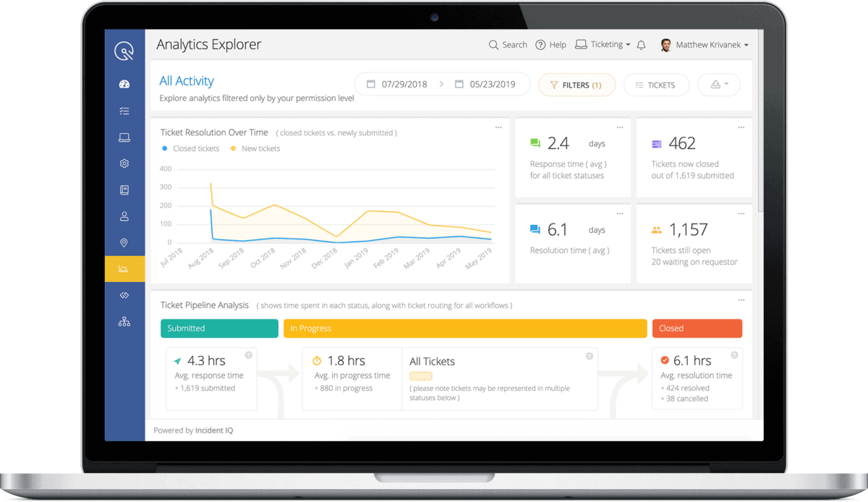Open the org chart icon at sidebar bottom
The width and height of the screenshot is (868, 502).
[x=124, y=321]
